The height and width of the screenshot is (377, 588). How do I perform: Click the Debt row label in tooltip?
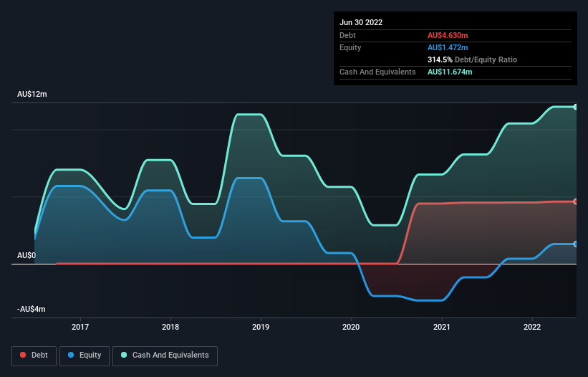pyautogui.click(x=347, y=35)
